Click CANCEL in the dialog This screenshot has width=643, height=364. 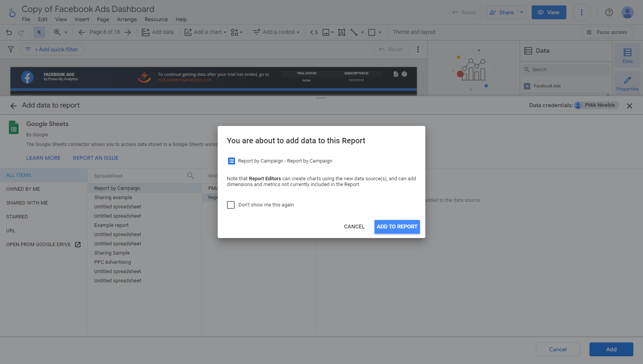coord(354,227)
